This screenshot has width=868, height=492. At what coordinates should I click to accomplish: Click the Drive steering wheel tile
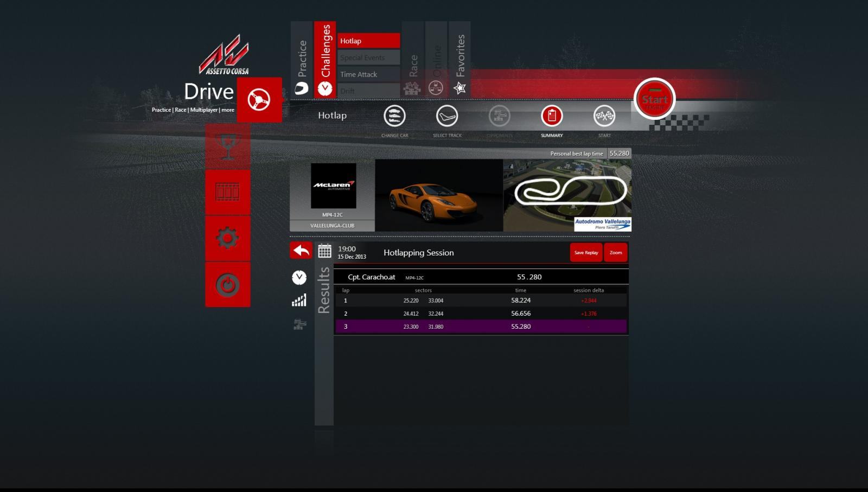coord(259,100)
